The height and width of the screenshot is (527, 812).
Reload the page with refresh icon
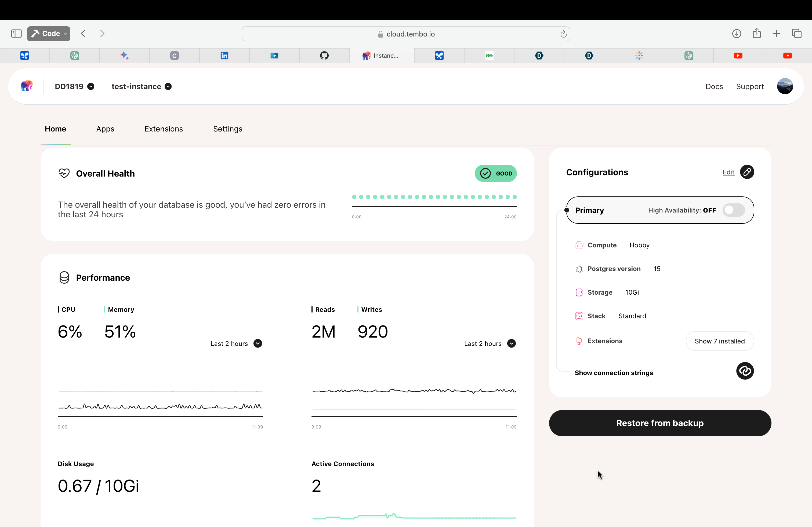(563, 34)
